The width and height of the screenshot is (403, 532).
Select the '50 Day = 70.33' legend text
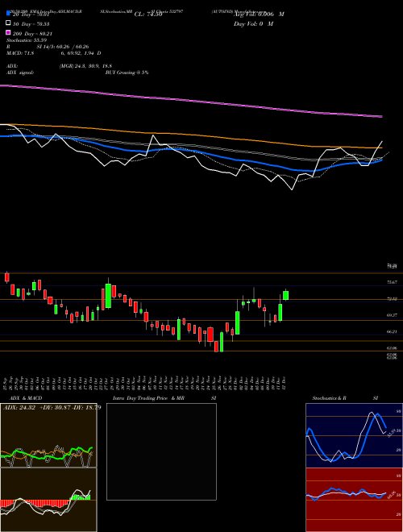31,23
